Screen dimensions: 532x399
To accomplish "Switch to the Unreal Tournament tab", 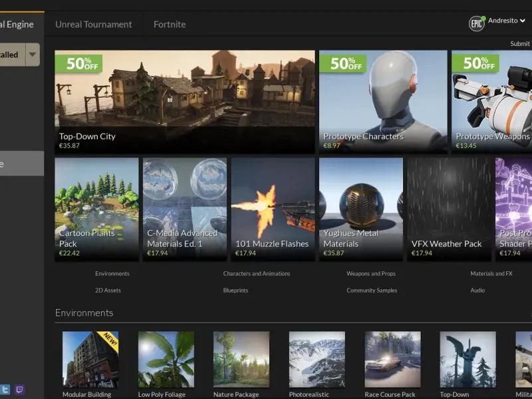I will (x=94, y=25).
